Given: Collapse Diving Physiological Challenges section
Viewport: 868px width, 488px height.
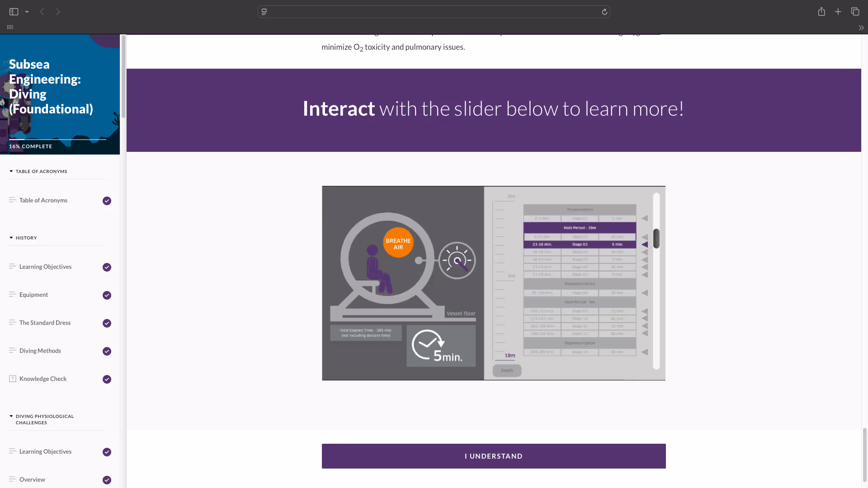Looking at the screenshot, I should click(11, 416).
